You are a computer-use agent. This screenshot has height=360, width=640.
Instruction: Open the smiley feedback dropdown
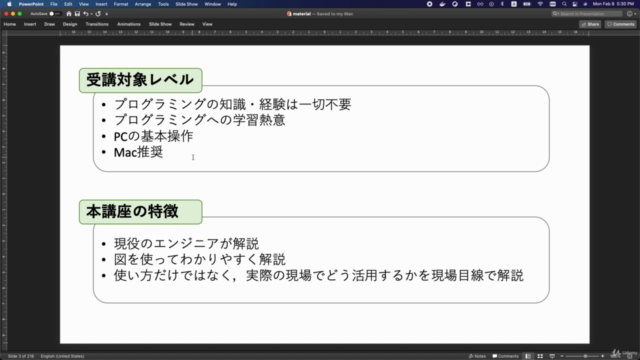coord(631,14)
